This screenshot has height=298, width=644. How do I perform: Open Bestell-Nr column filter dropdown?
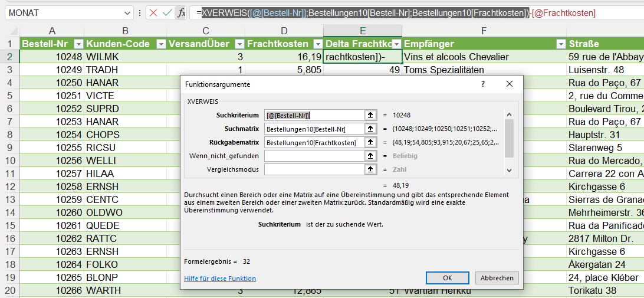(77, 44)
